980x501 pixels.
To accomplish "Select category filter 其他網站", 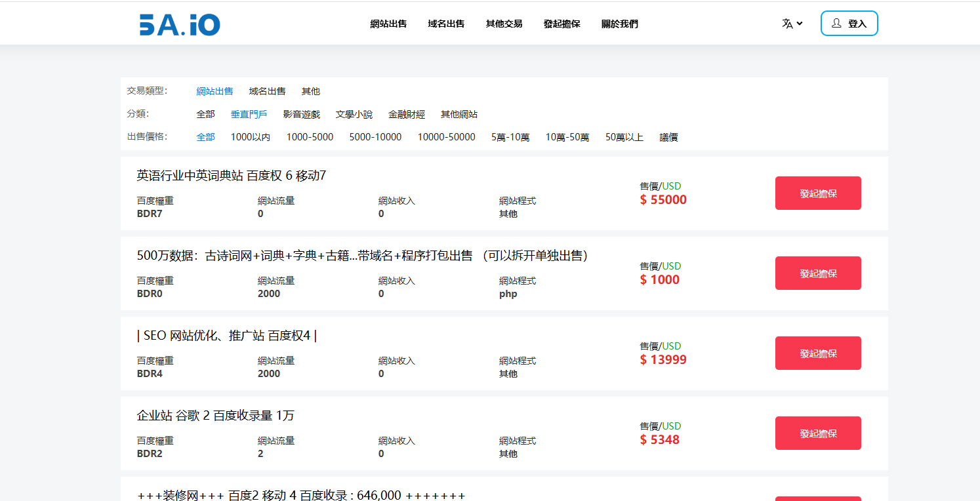I will pos(459,114).
